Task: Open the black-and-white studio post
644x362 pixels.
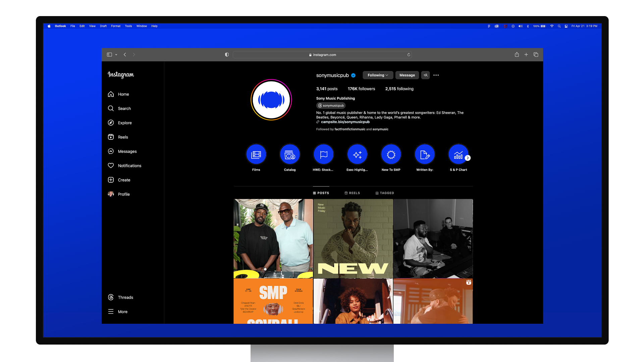Action: [433, 239]
